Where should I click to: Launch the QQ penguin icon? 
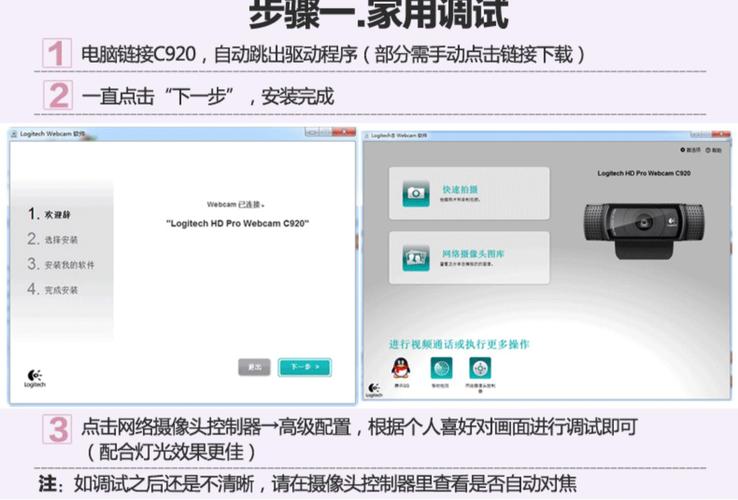(401, 368)
